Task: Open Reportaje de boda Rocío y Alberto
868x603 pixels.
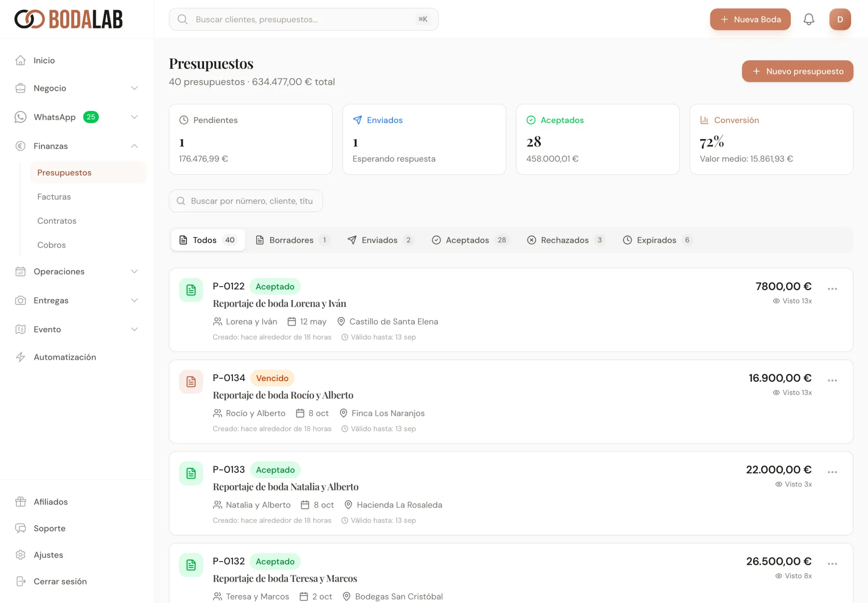Action: pos(283,395)
